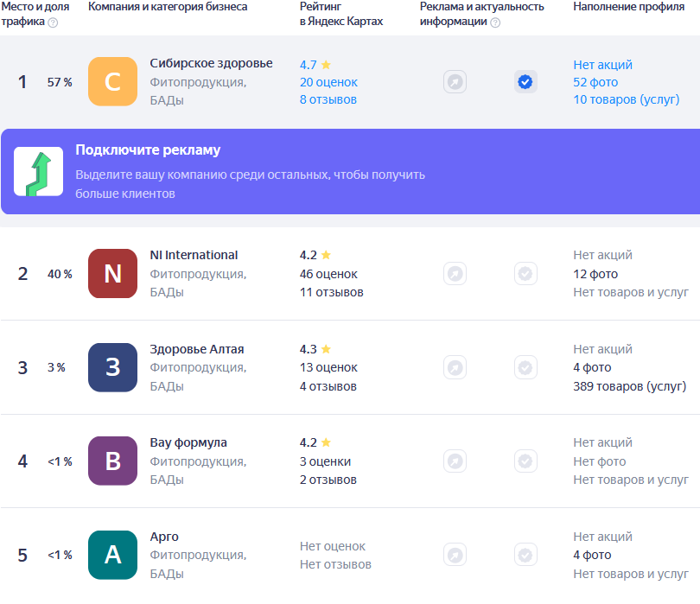Screen dimensions: 700x604
Task: Open the '20 оценок' link
Action: 328,82
